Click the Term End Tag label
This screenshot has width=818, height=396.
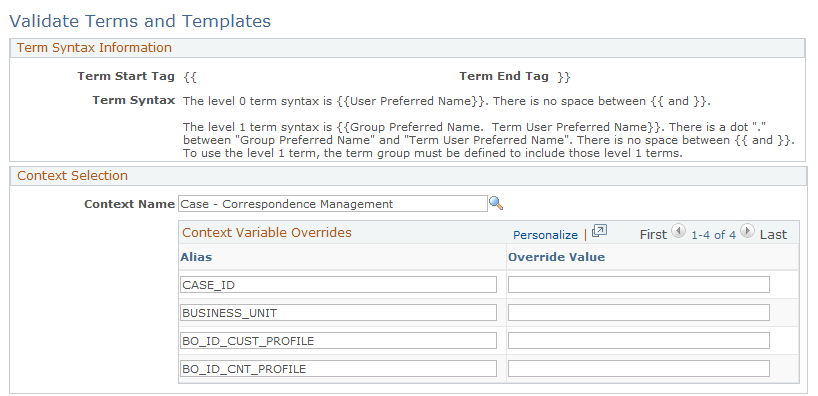click(x=504, y=76)
